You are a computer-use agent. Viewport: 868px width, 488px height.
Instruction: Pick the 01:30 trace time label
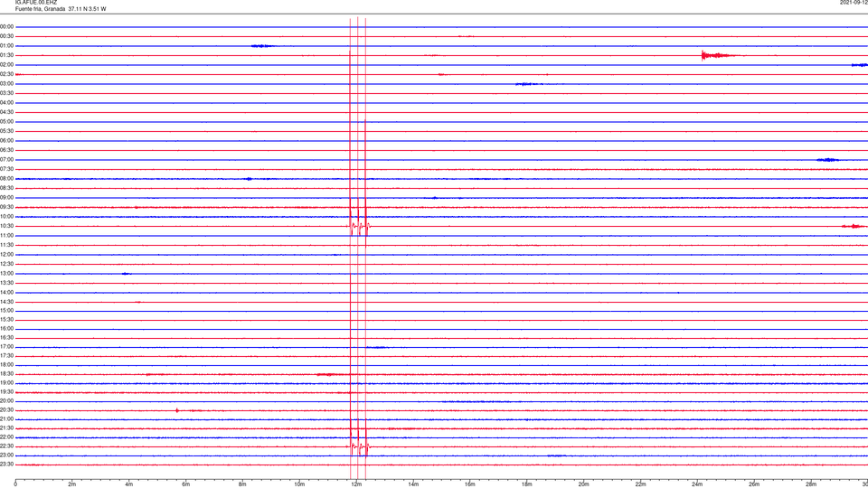[x=7, y=55]
